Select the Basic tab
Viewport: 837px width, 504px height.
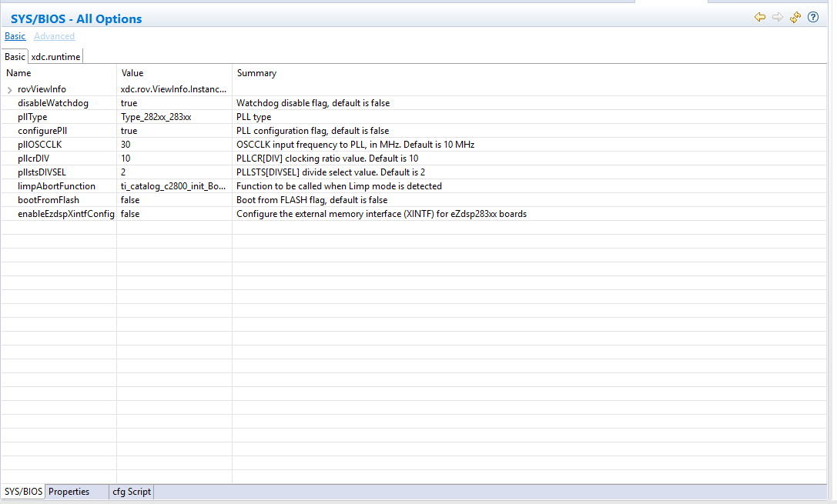15,56
